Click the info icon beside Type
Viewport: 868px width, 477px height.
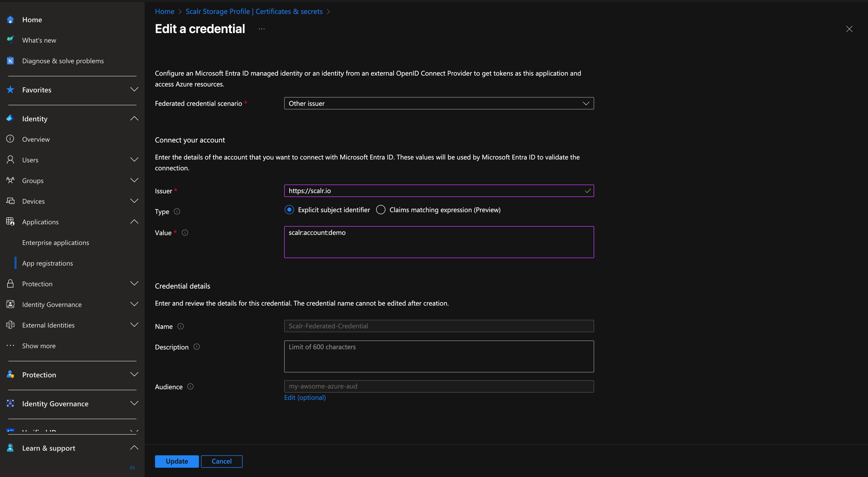click(177, 211)
